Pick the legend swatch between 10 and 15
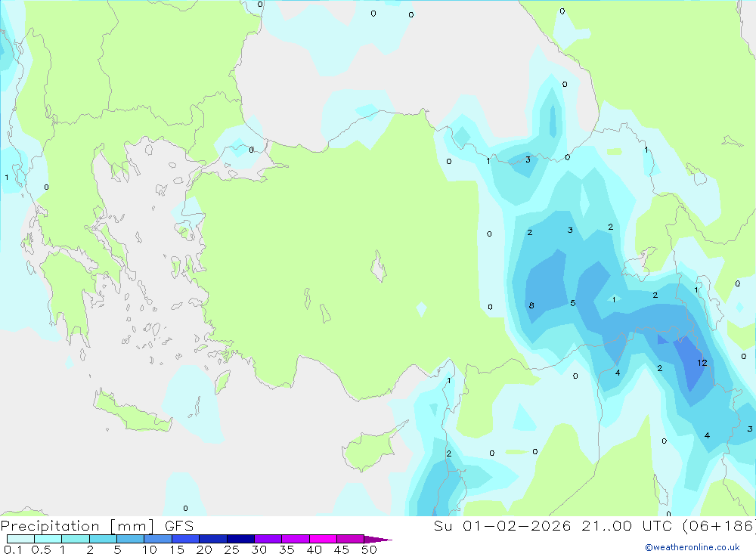Image resolution: width=756 pixels, height=554 pixels. pos(158,539)
